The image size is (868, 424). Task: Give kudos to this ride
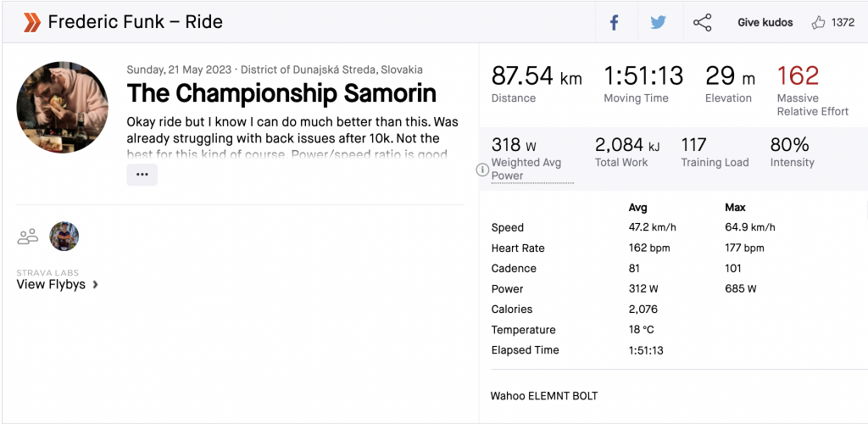[765, 23]
